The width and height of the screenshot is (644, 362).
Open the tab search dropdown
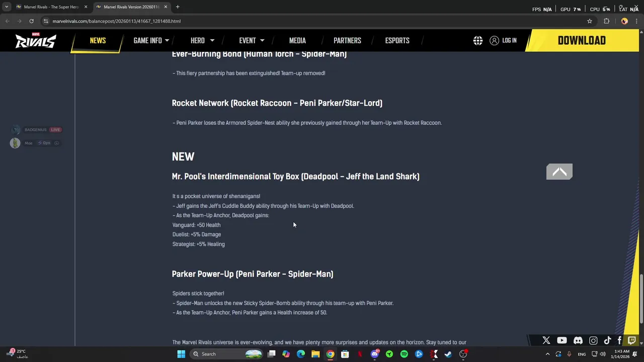[7, 7]
